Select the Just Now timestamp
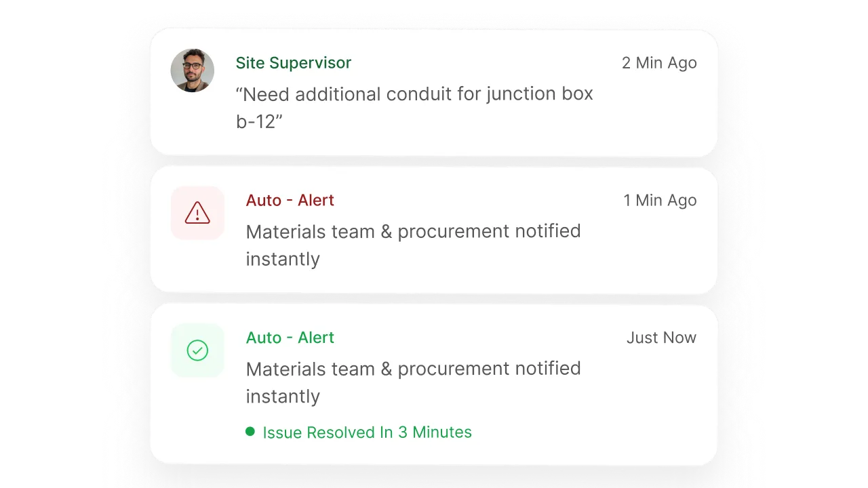The image size is (868, 488). pos(660,338)
